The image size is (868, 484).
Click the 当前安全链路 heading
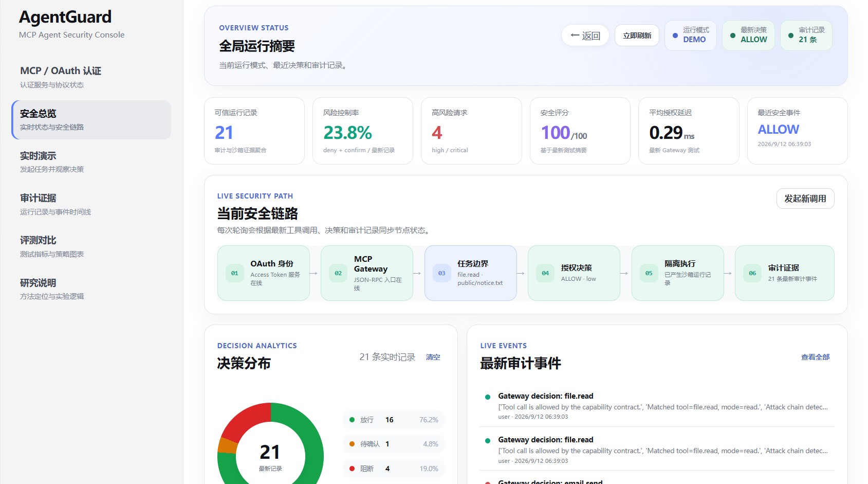click(257, 213)
